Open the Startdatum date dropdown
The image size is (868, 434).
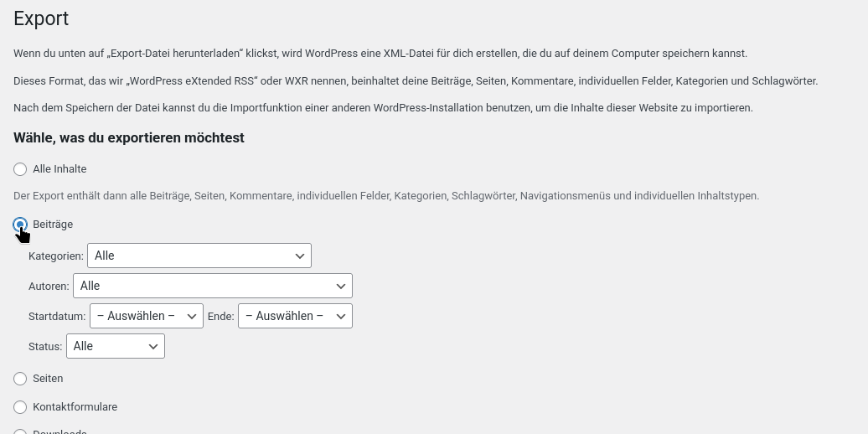[146, 316]
